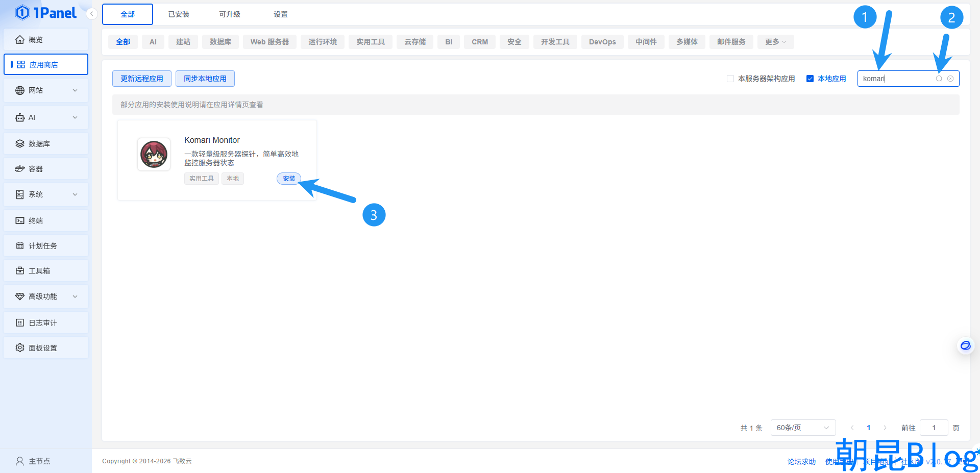The width and height of the screenshot is (980, 473).
Task: Filter by 多媒体 category
Action: [x=687, y=42]
